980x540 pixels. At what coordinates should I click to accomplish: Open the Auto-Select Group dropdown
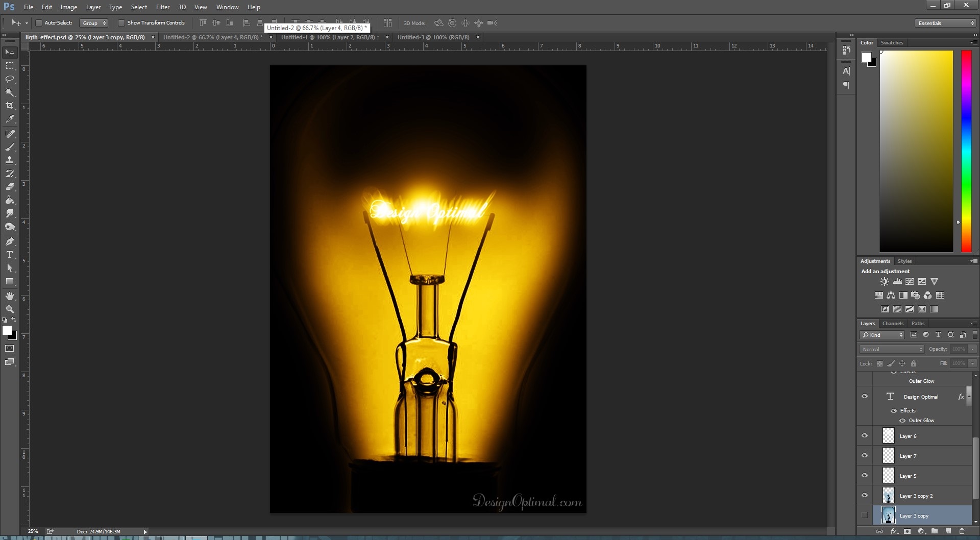click(x=94, y=23)
